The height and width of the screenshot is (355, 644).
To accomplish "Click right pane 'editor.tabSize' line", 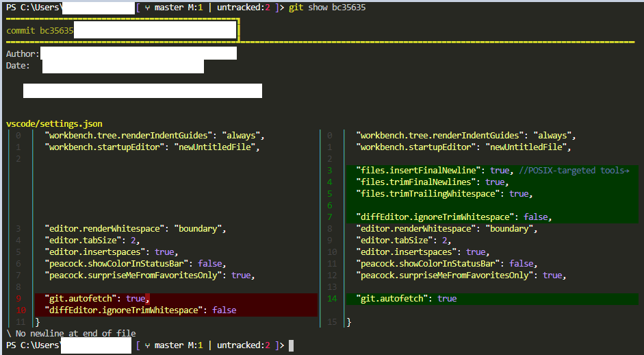I will click(403, 241).
